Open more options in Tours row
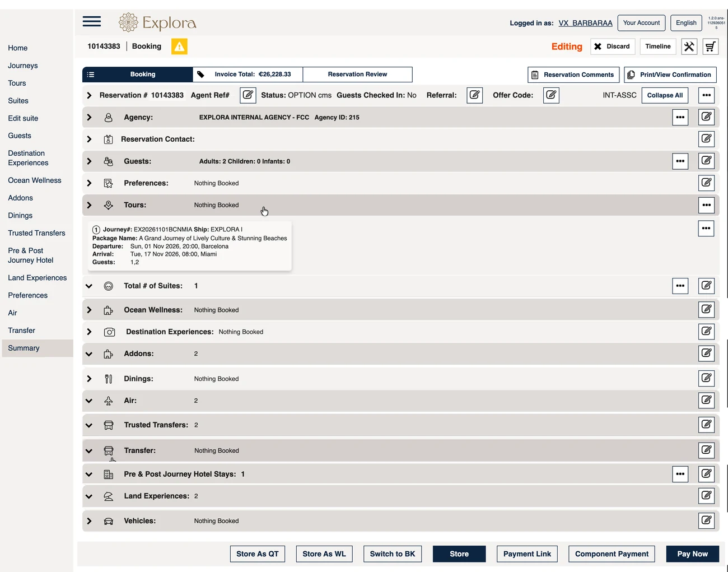 [707, 205]
